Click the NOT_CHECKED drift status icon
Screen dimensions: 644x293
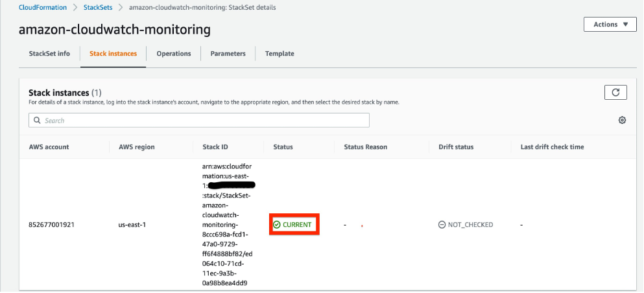click(x=442, y=225)
